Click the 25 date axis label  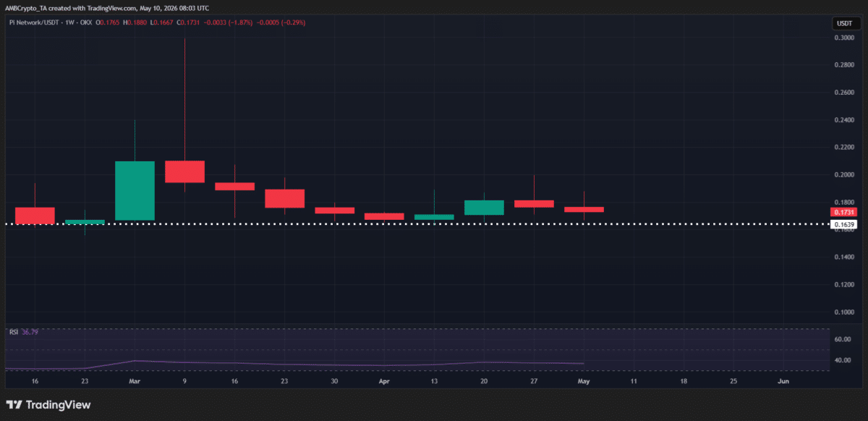[x=733, y=380]
